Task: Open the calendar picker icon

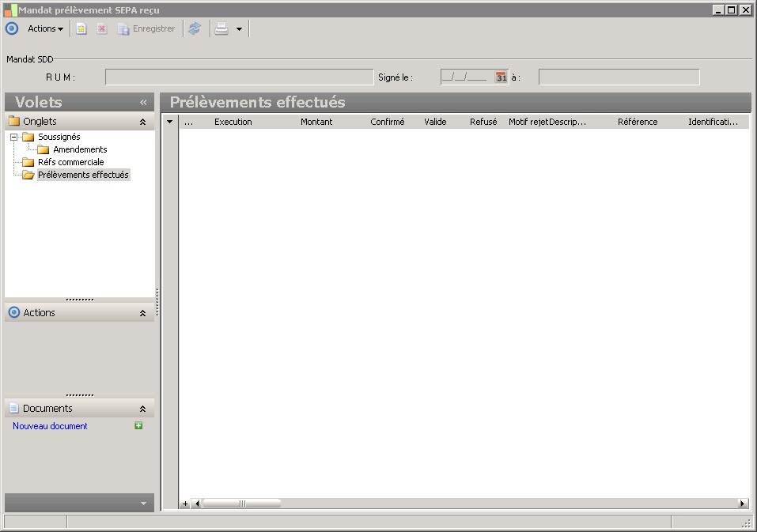Action: point(502,77)
